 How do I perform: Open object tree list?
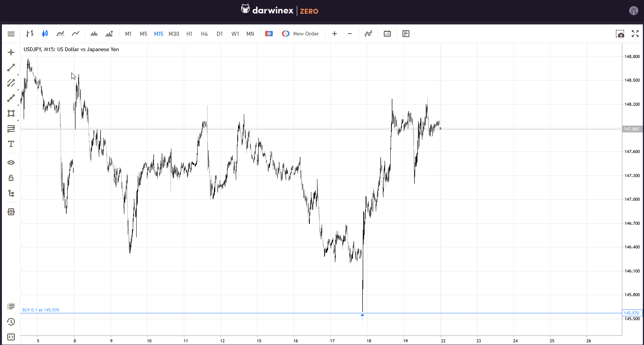(11, 193)
